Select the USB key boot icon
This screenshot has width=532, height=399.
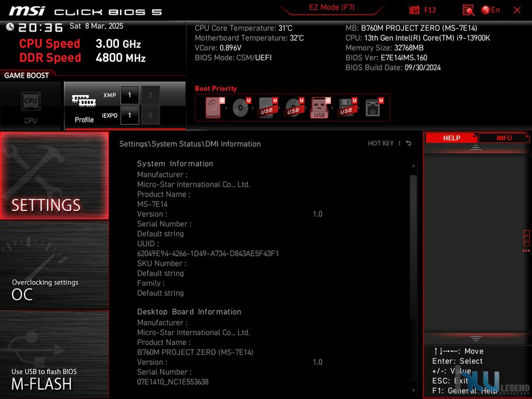[320, 107]
